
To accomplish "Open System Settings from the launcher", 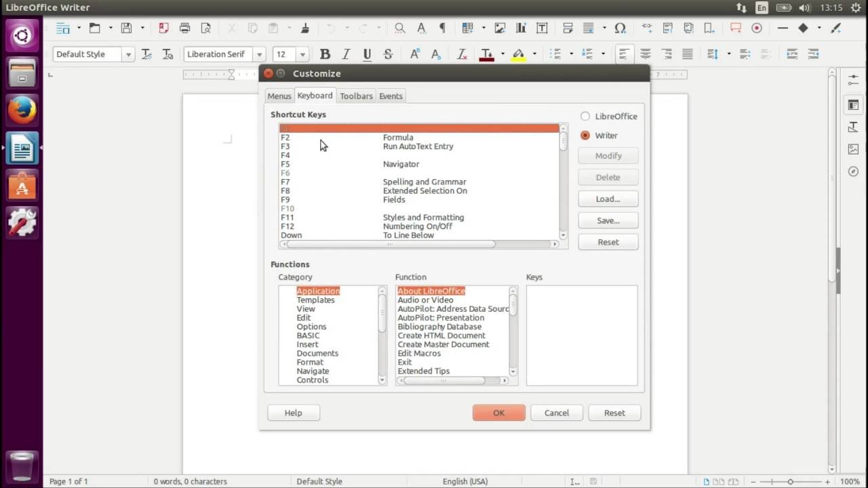I will coord(22,222).
